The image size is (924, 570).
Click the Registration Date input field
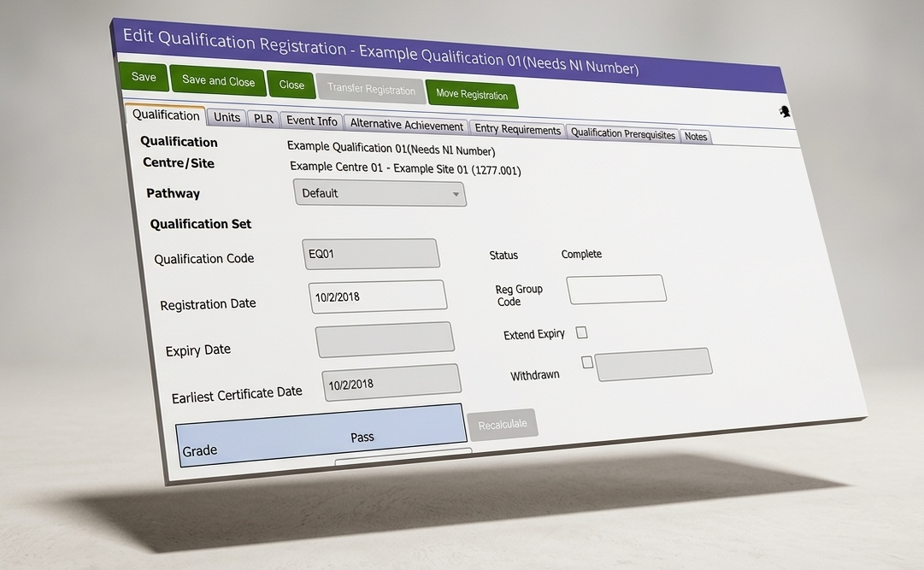point(378,297)
